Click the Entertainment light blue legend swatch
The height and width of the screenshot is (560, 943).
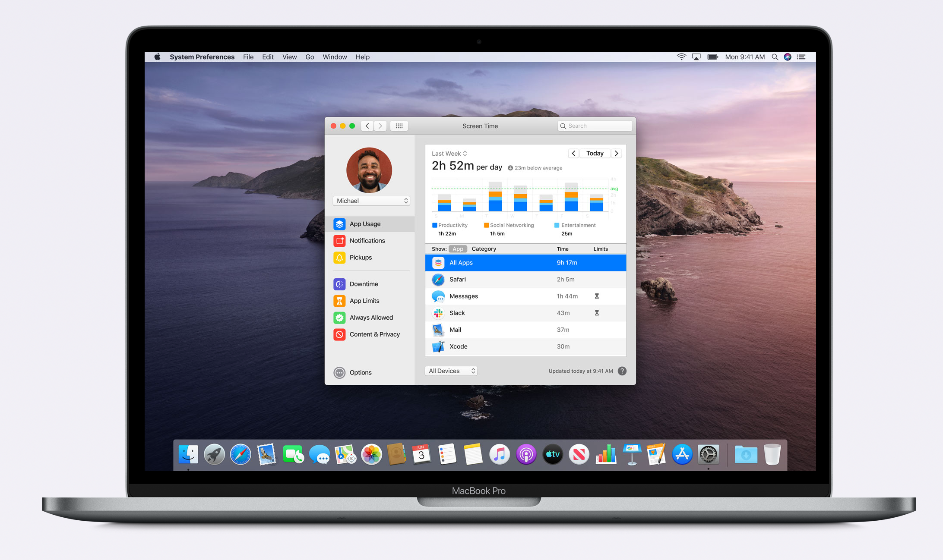click(x=557, y=225)
